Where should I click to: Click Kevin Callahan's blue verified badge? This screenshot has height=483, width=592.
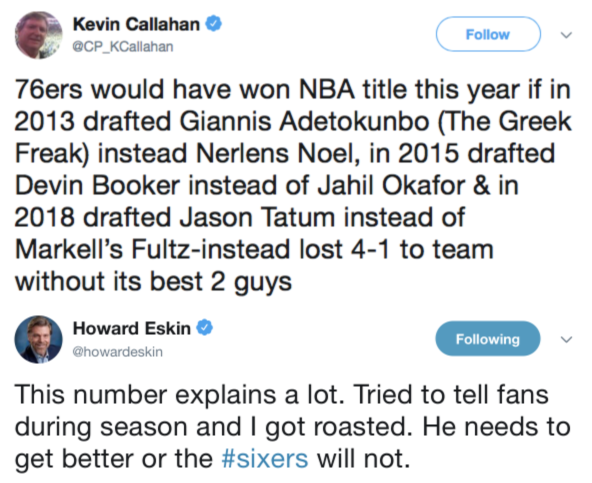click(x=213, y=24)
